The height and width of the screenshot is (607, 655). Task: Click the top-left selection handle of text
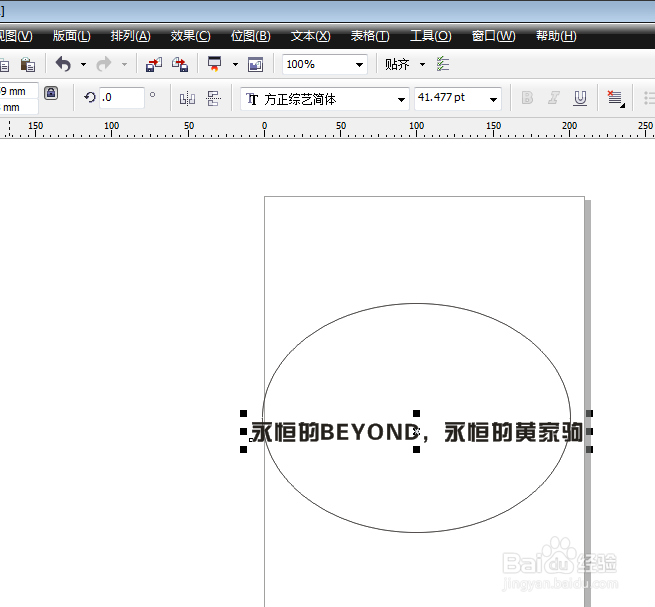tap(243, 414)
